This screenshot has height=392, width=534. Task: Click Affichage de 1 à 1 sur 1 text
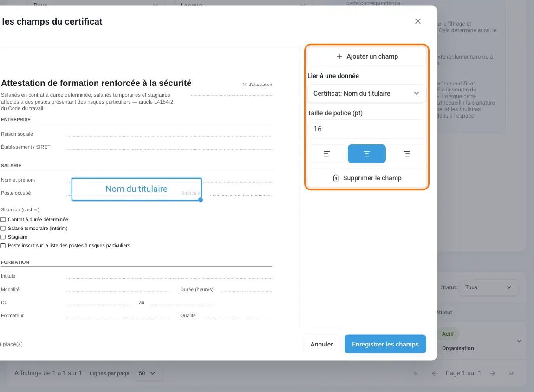tap(48, 373)
